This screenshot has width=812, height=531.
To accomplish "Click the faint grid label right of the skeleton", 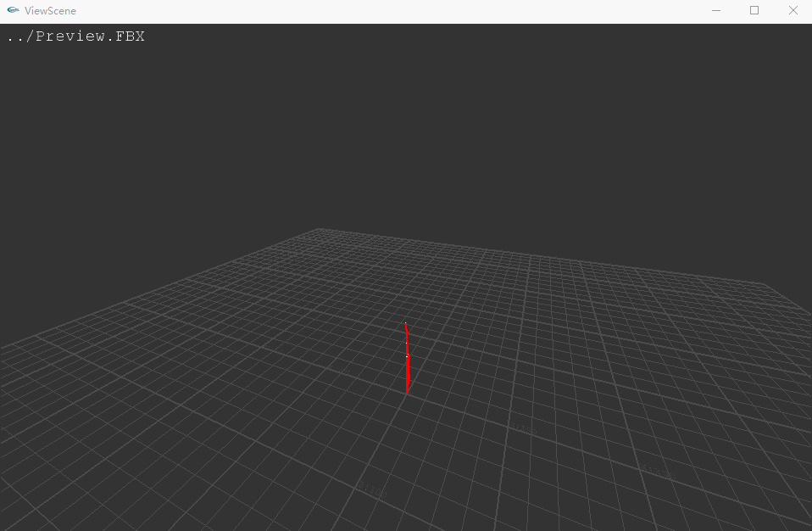I will 524,430.
